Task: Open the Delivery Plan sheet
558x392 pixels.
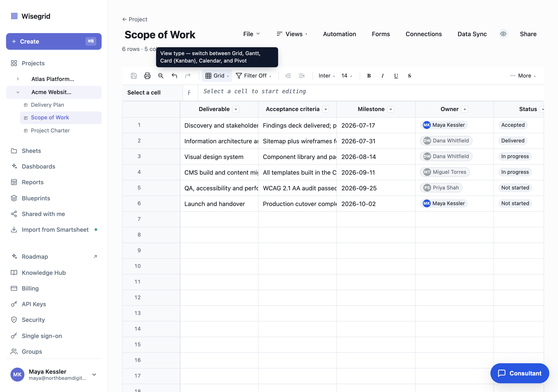Action: [61, 105]
